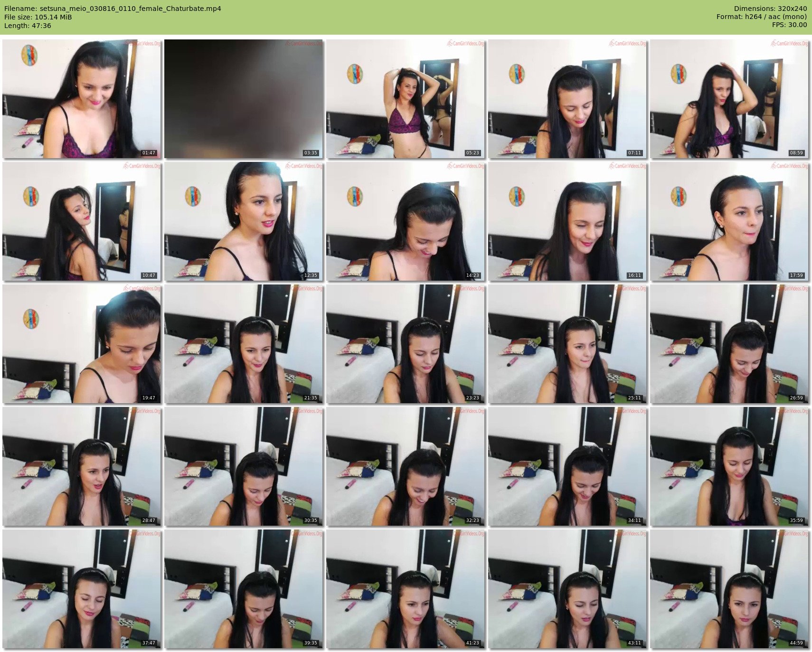Click the frame marked 05:23

[405, 99]
